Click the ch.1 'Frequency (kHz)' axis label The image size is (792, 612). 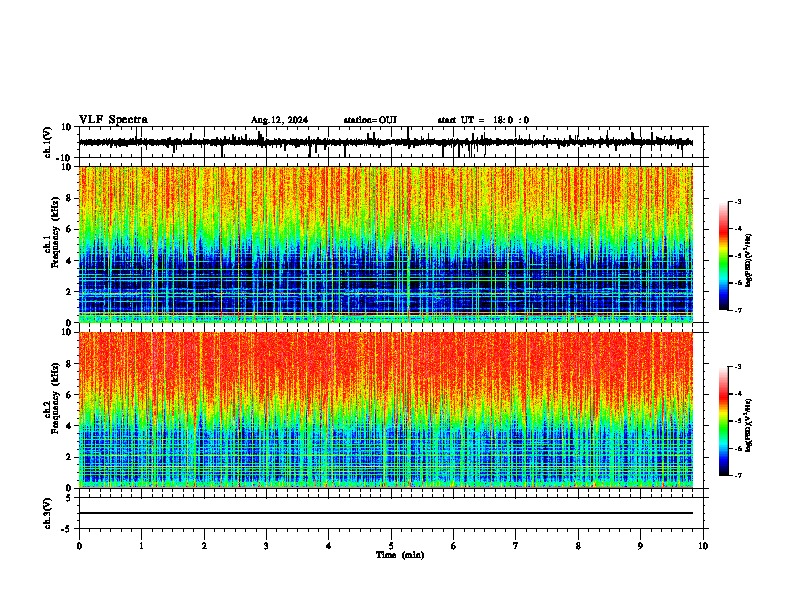pos(55,233)
